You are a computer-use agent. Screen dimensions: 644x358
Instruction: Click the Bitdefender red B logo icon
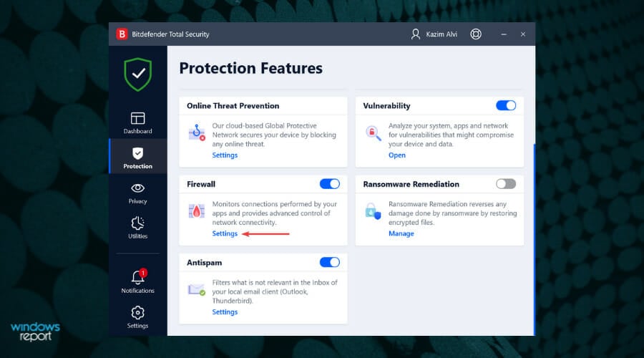coord(122,34)
